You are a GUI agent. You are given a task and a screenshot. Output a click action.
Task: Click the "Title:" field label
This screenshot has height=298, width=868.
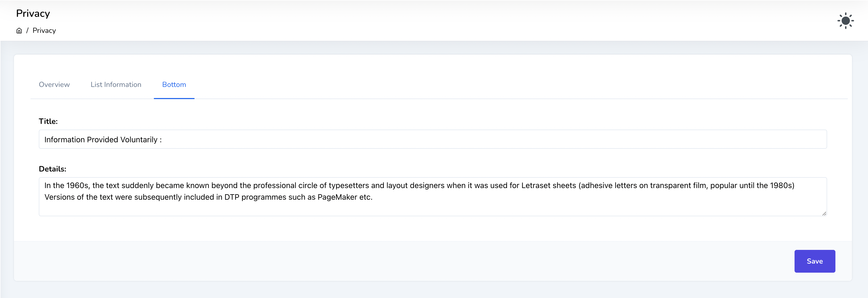click(x=48, y=121)
